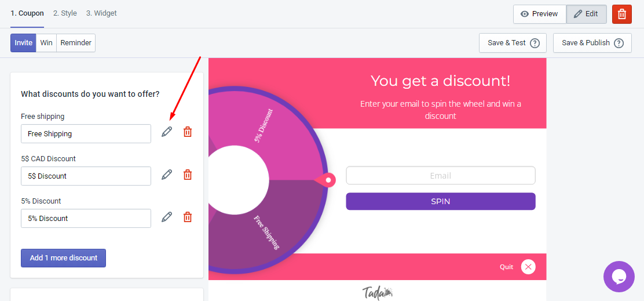Viewport: 644px width, 301px height.
Task: Edit the 5$ Discount pencil icon
Action: [x=167, y=175]
